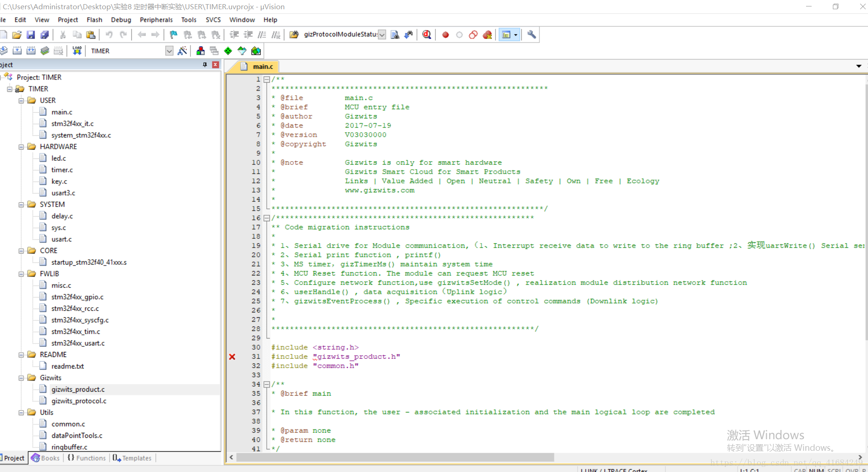Viewport: 868px width, 472px height.
Task: Comment selection toolbar icon
Action: coord(262,35)
